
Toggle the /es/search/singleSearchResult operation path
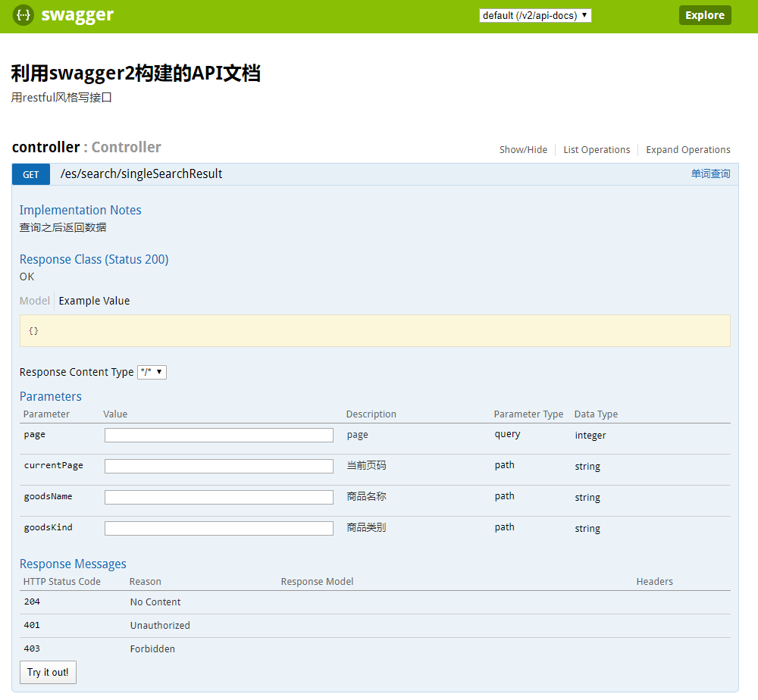point(141,174)
